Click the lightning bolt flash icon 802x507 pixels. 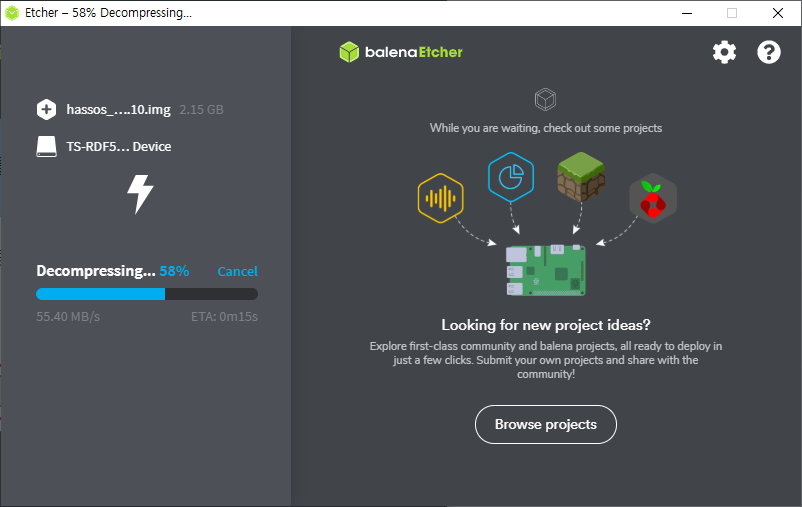[140, 194]
